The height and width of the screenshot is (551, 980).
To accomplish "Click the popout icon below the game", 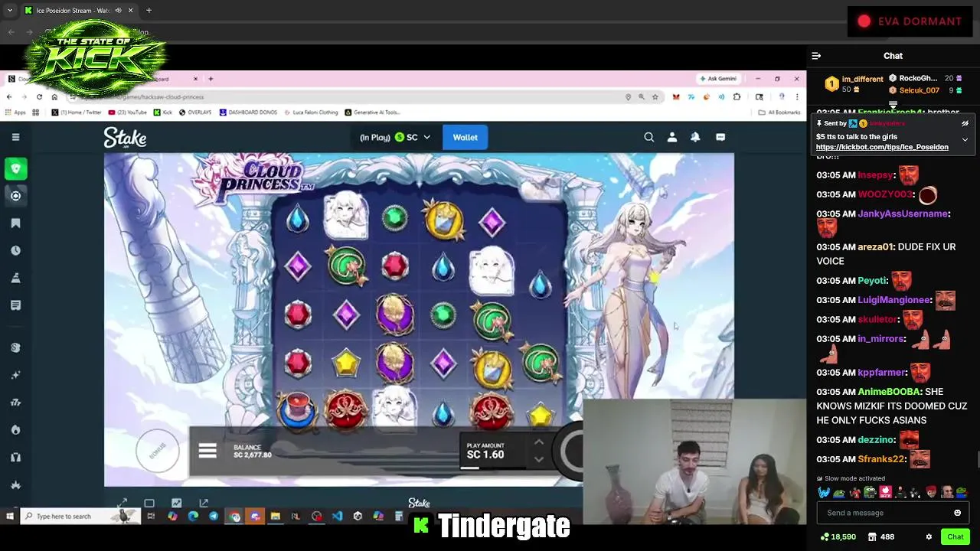I will click(x=204, y=503).
